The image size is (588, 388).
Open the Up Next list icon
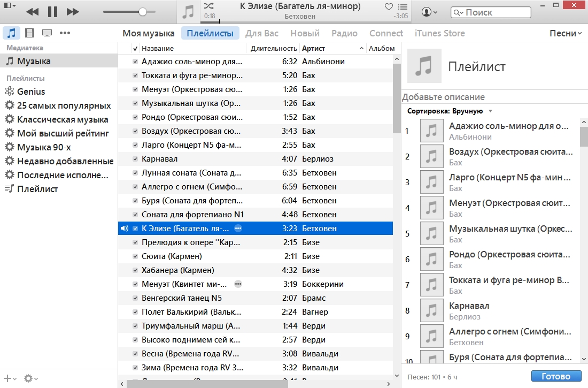[403, 7]
